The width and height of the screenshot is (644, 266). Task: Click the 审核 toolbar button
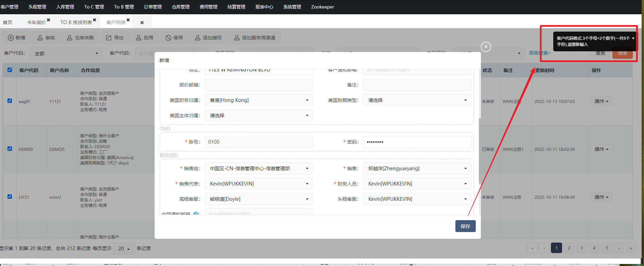46,38
